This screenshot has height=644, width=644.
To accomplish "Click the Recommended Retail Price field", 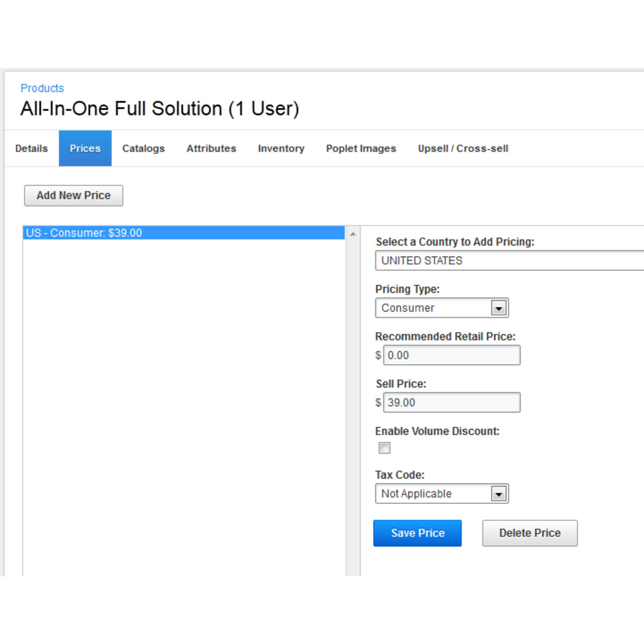I will [x=451, y=355].
